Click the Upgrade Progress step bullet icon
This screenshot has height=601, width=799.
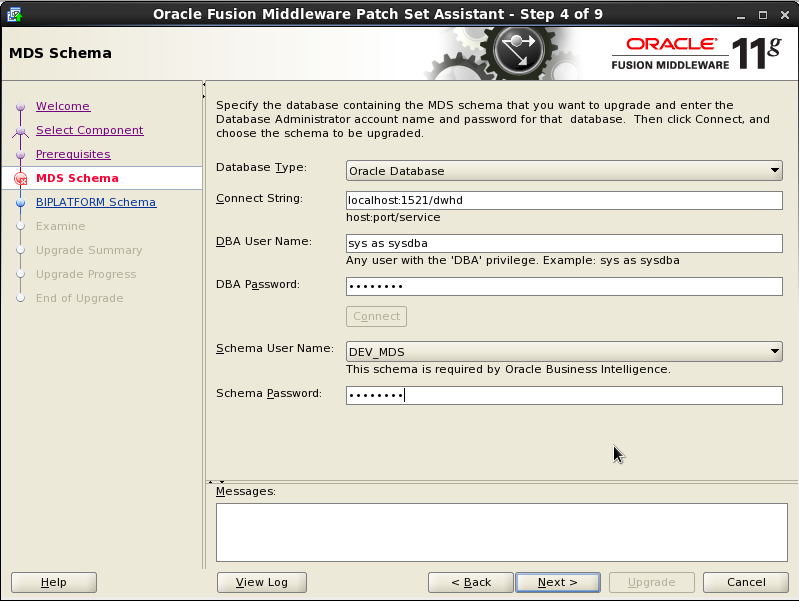click(20, 274)
